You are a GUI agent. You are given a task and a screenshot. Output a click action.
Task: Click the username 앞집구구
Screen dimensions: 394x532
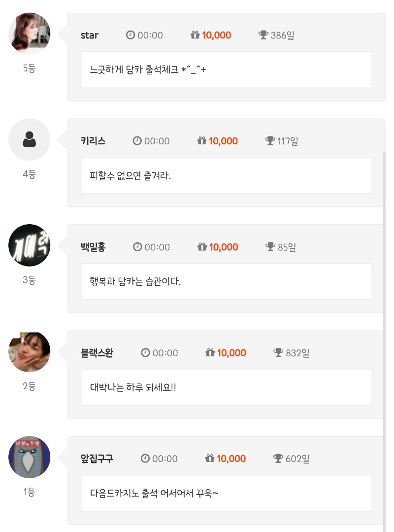click(x=97, y=459)
